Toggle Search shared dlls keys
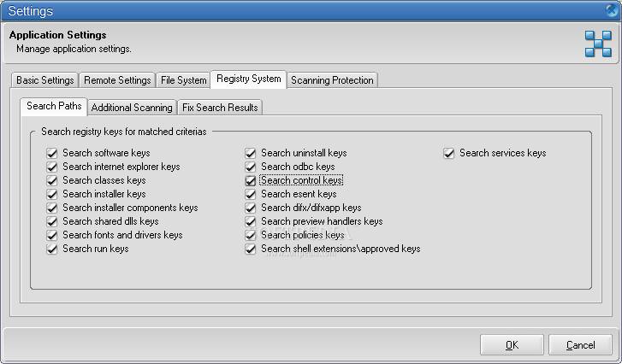622x364 pixels. click(53, 222)
